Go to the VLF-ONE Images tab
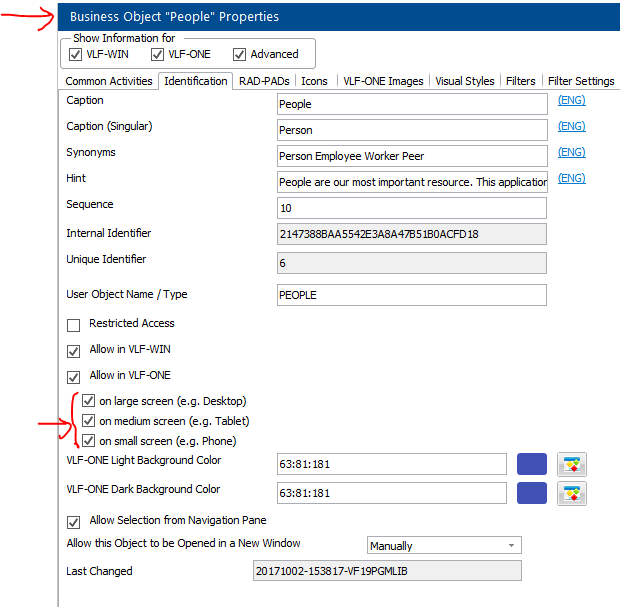Screen dimensions: 620x607 click(x=383, y=81)
